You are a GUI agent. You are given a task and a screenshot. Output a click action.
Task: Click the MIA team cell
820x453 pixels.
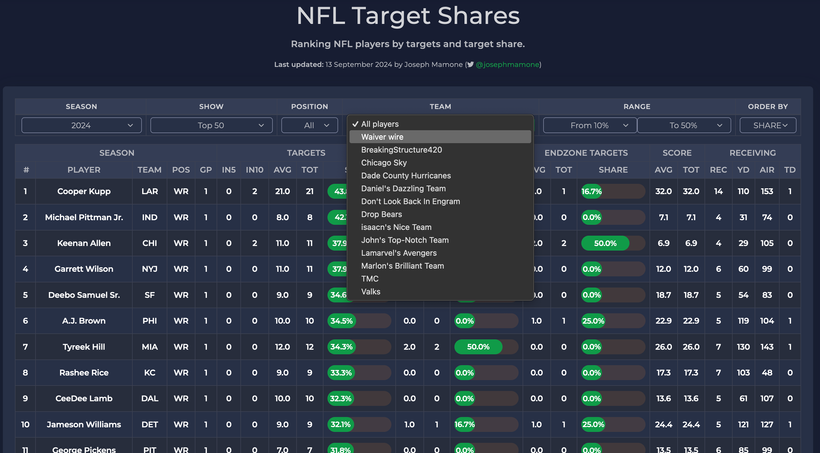coord(150,347)
